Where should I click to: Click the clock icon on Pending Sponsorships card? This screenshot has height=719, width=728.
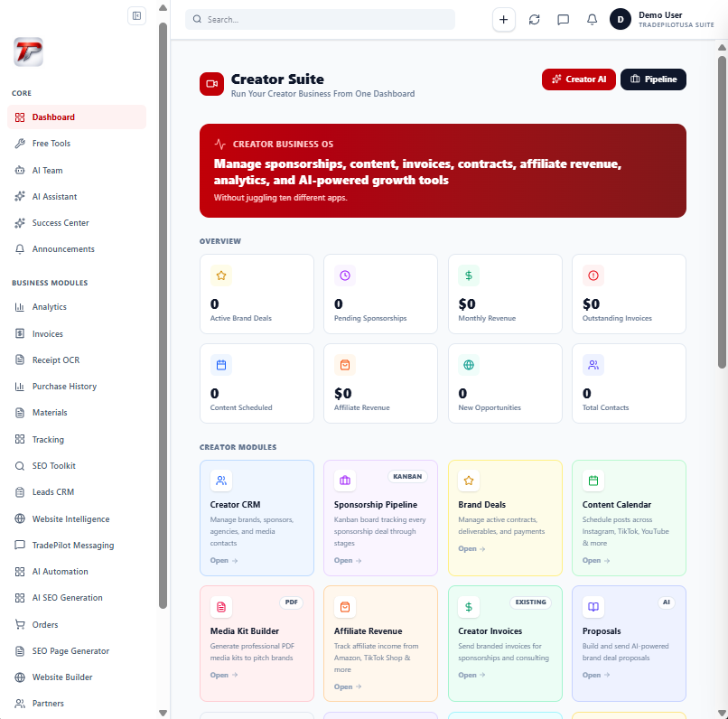[x=345, y=275]
